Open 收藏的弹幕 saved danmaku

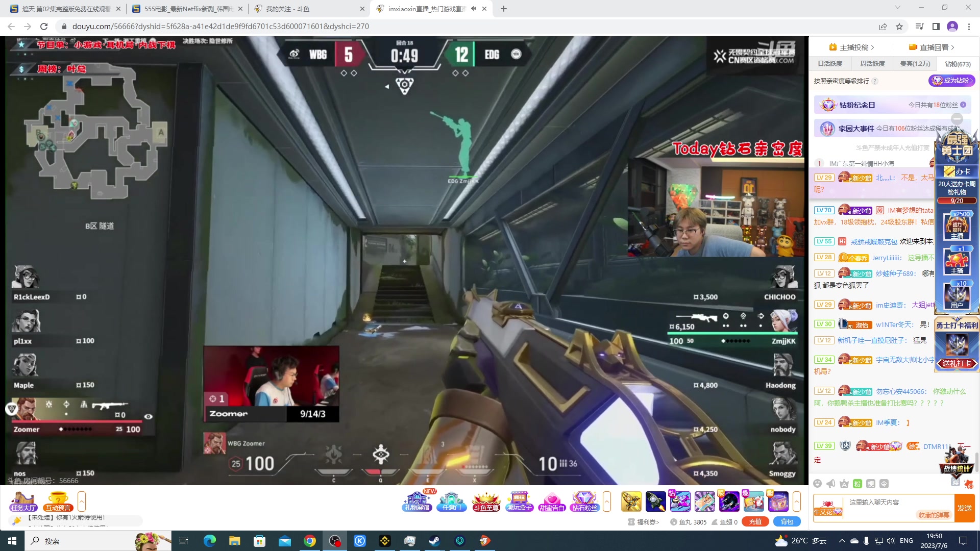[x=934, y=515]
